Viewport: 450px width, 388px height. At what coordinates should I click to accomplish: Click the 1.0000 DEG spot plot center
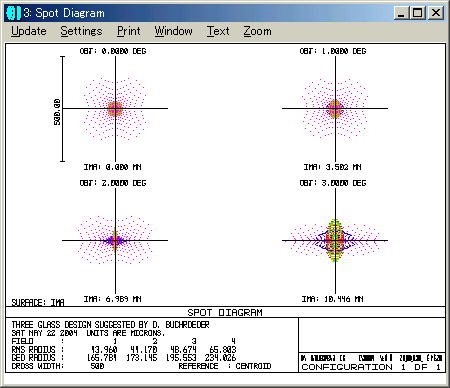[x=335, y=109]
